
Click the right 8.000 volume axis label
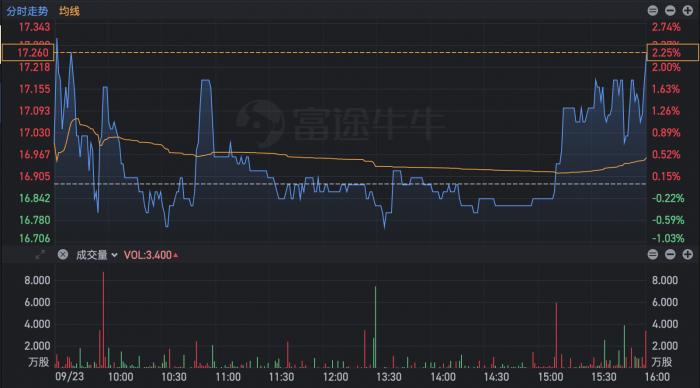(665, 280)
